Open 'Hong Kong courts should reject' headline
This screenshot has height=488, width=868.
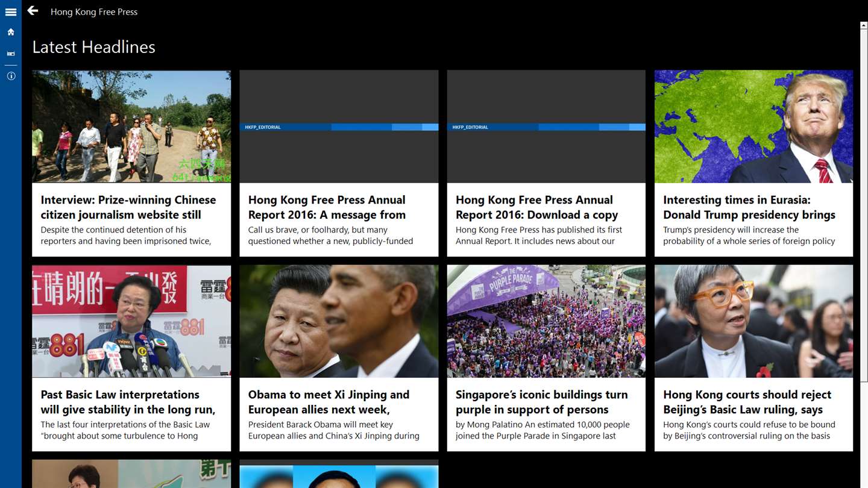[x=747, y=402]
